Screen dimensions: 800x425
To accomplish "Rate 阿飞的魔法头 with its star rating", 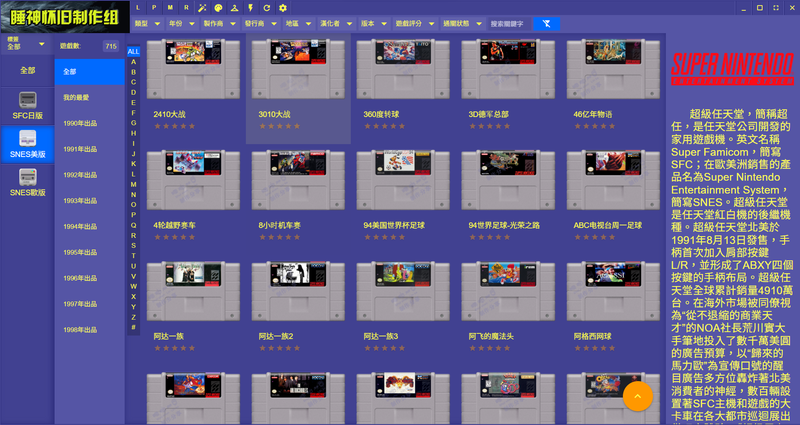I will click(x=490, y=348).
